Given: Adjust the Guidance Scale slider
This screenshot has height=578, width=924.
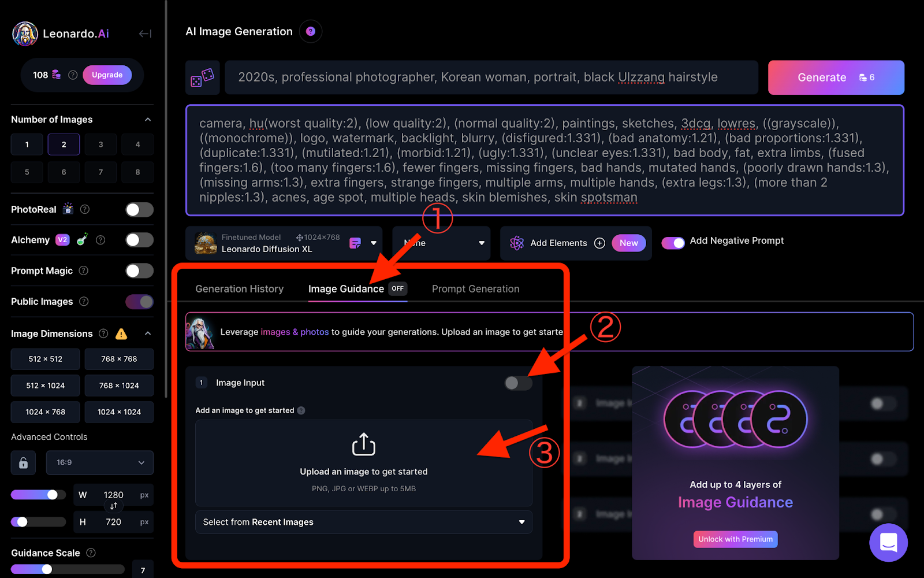Looking at the screenshot, I should (67, 569).
